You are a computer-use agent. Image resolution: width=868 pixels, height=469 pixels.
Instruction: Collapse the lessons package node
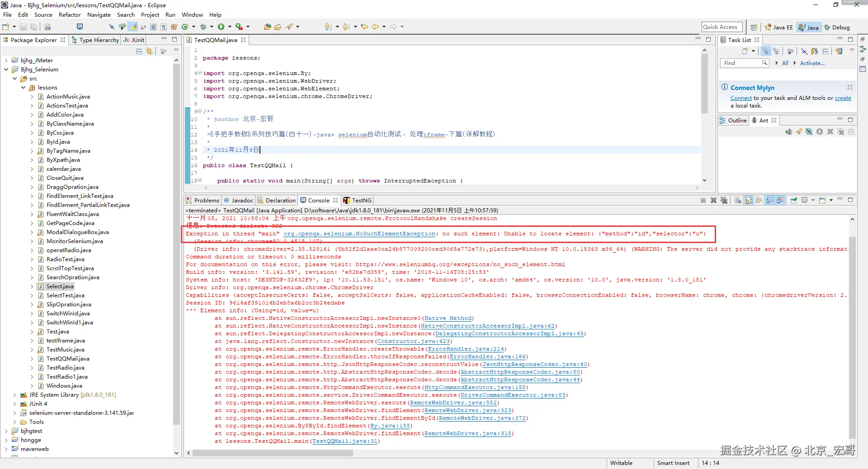(x=23, y=88)
